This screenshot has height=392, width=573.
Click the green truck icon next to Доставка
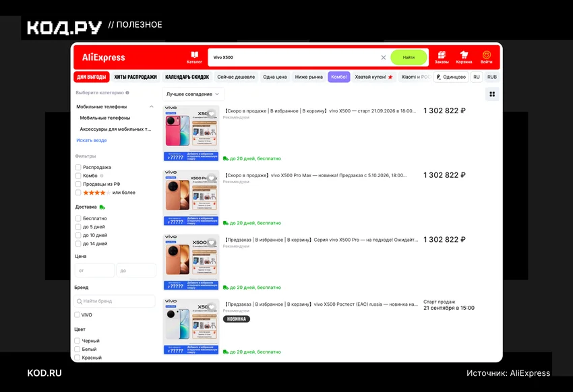click(102, 207)
